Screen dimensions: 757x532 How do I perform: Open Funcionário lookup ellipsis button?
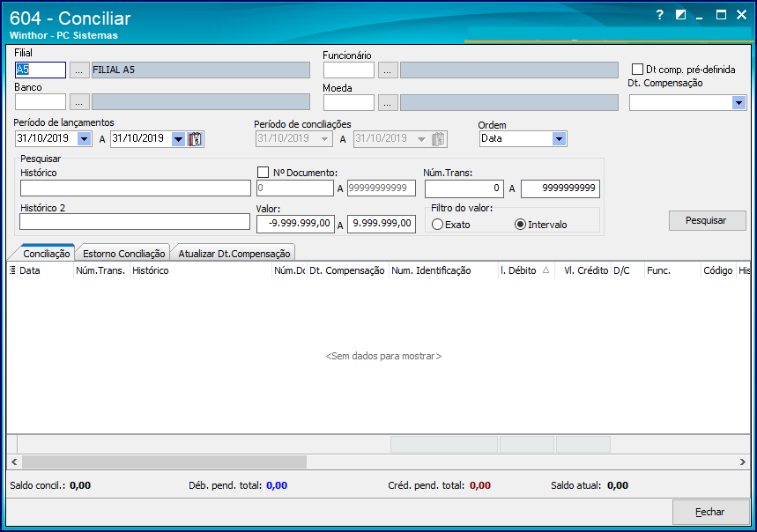pos(388,70)
